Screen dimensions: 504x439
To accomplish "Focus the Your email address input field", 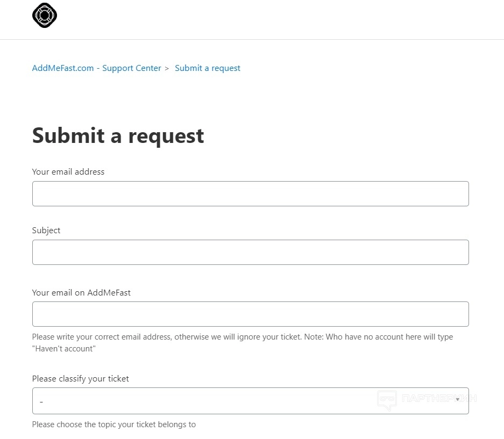I will 250,193.
